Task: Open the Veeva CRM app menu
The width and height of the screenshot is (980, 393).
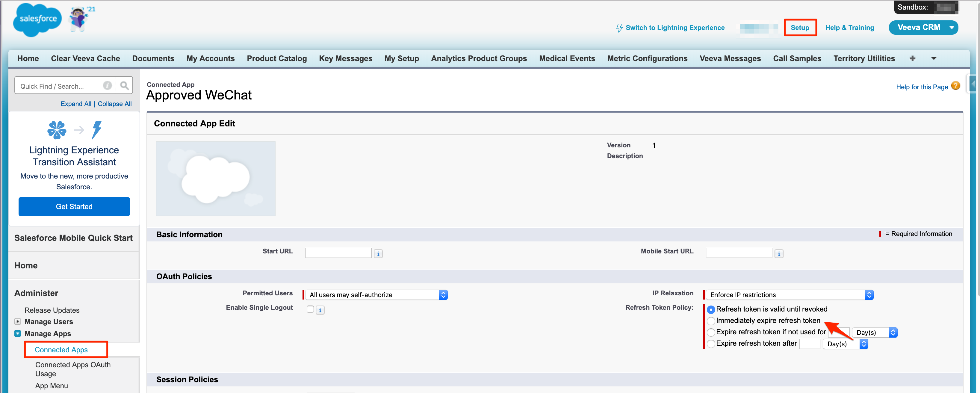Action: click(x=922, y=27)
